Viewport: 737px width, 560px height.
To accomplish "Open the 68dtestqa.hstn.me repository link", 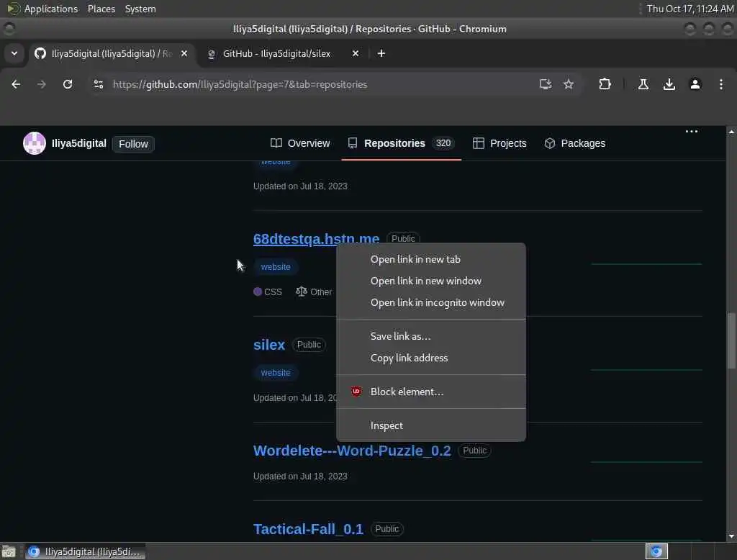I will (x=317, y=239).
